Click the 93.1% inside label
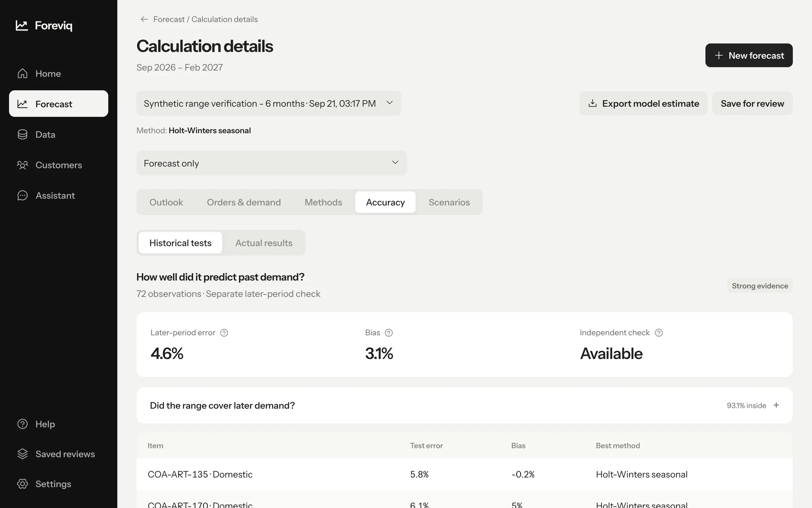Screen dimensions: 812x508 (746, 405)
